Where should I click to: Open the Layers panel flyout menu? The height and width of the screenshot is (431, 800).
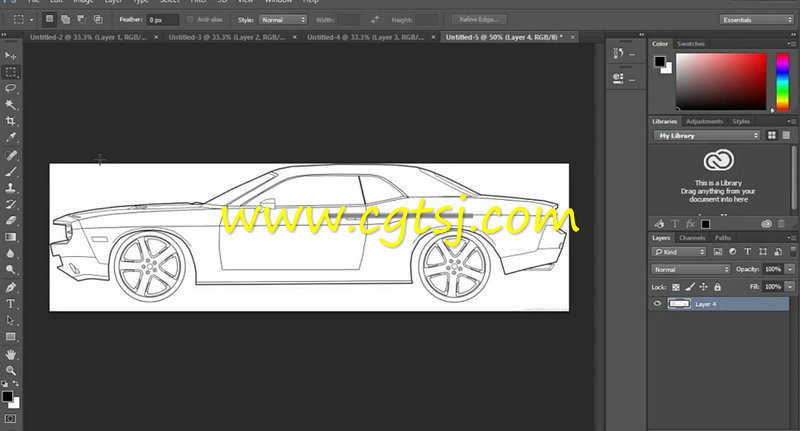[792, 238]
